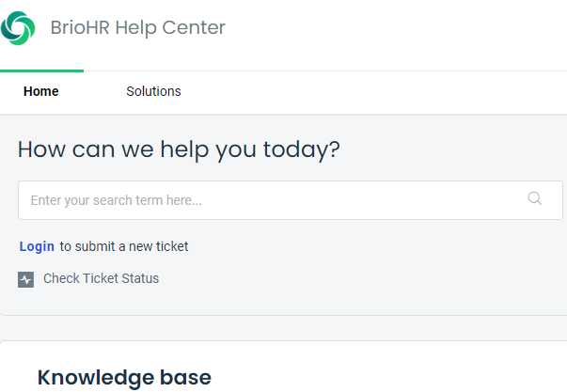The image size is (567, 392).
Task: Click the BrioHR Help Center title text
Action: (x=138, y=27)
